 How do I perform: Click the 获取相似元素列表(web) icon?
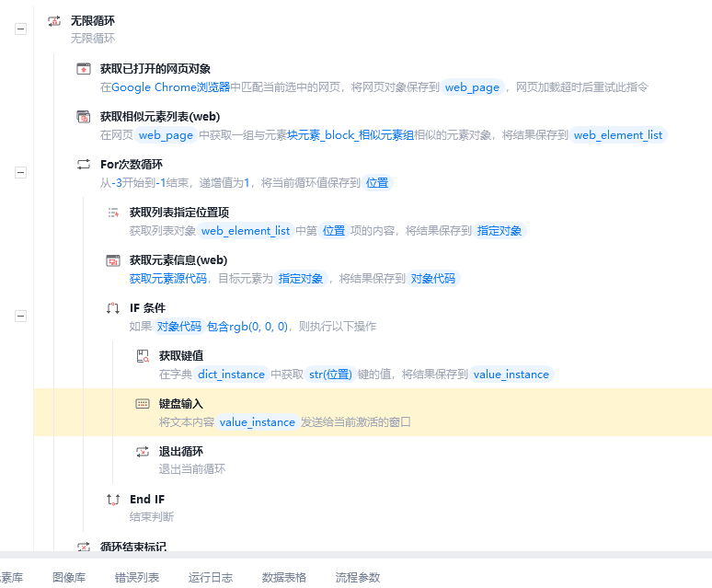point(84,117)
